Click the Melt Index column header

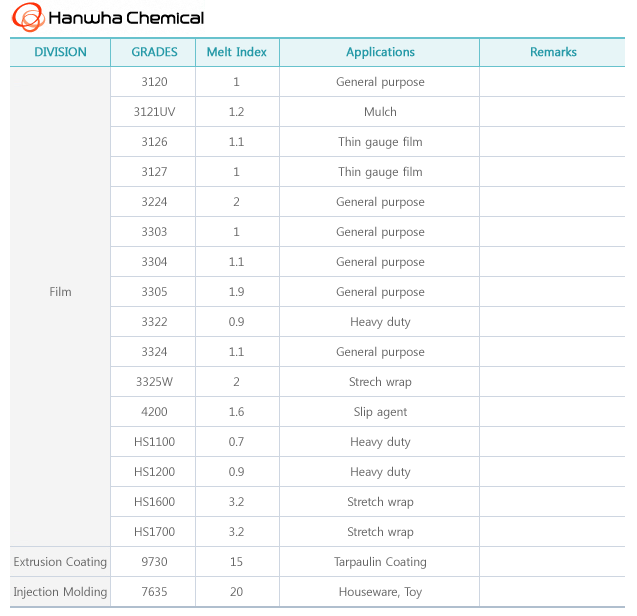[x=237, y=52]
